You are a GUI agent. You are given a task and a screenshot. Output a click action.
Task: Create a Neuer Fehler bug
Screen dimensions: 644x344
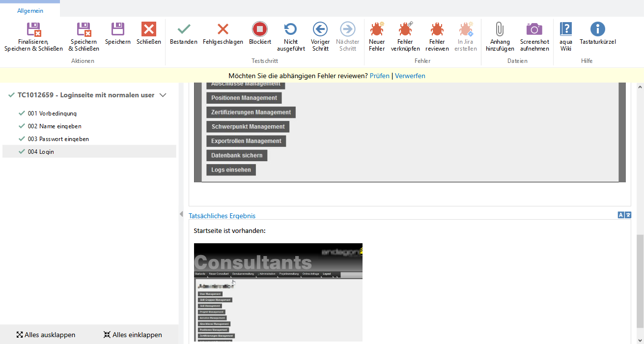(377, 30)
